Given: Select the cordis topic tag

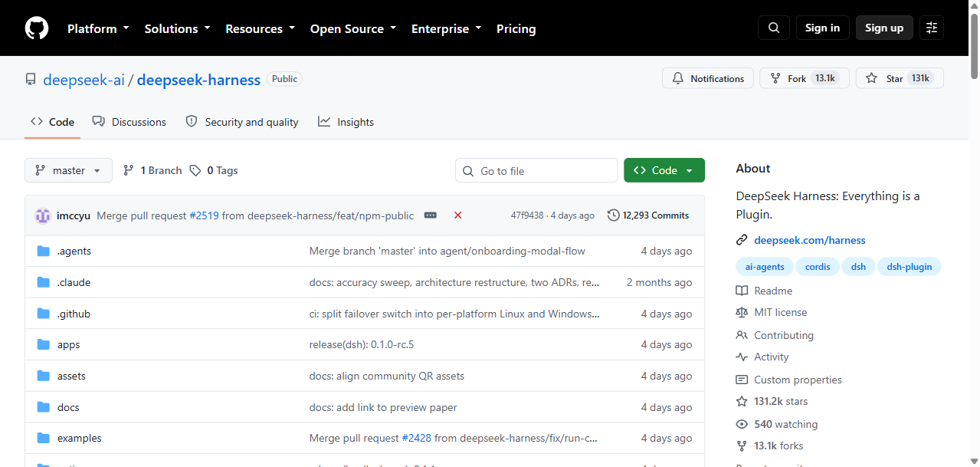Looking at the screenshot, I should coord(817,267).
